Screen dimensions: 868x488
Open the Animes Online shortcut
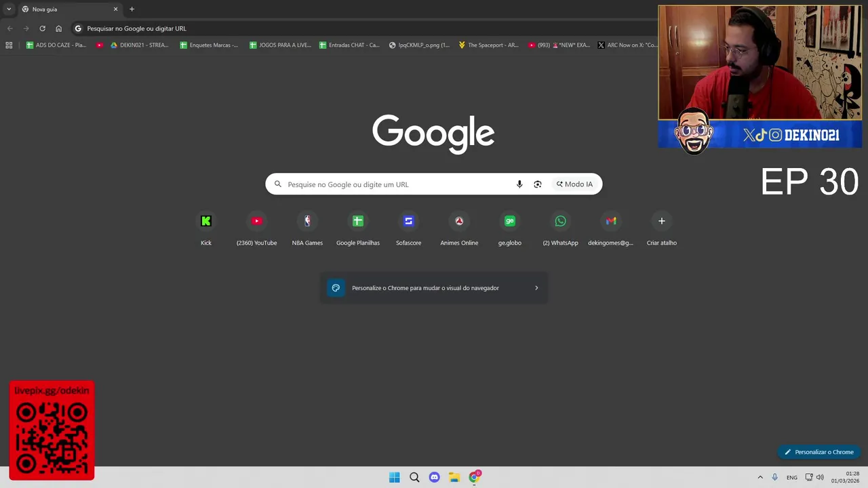459,229
